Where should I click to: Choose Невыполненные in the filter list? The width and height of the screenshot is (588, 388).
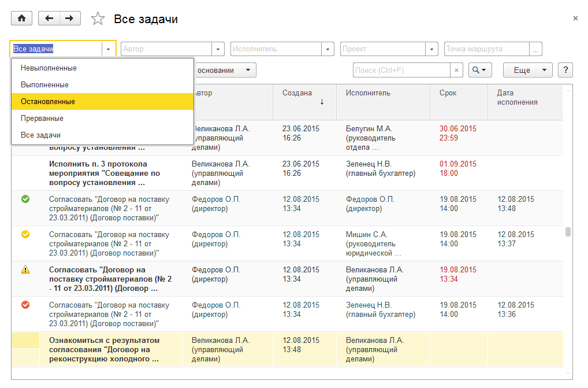49,68
